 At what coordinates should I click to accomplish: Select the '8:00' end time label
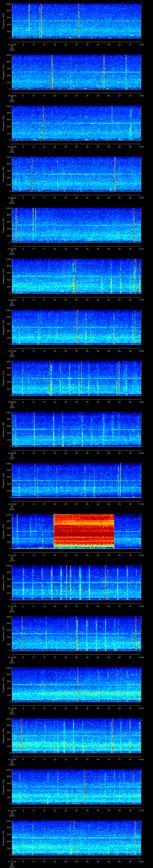point(141,351)
